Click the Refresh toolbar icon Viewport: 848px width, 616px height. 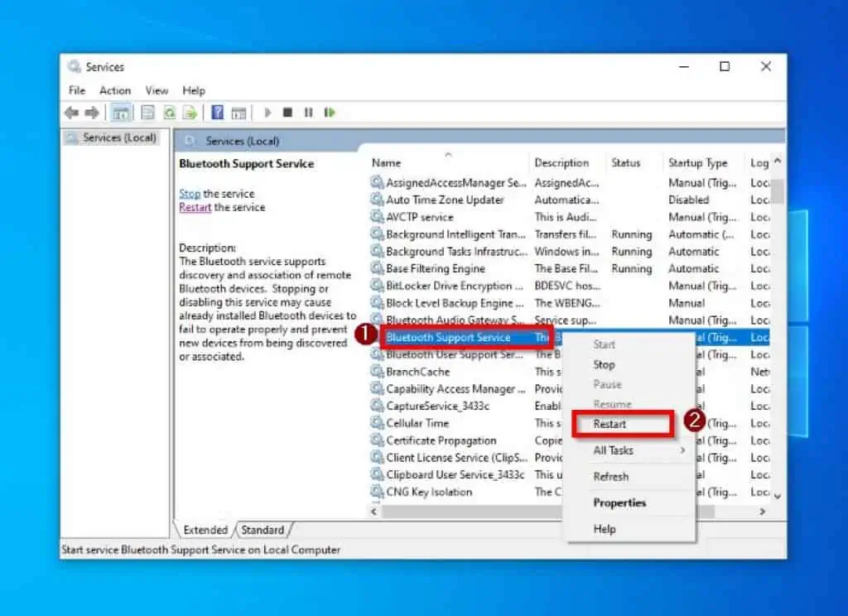[x=169, y=113]
